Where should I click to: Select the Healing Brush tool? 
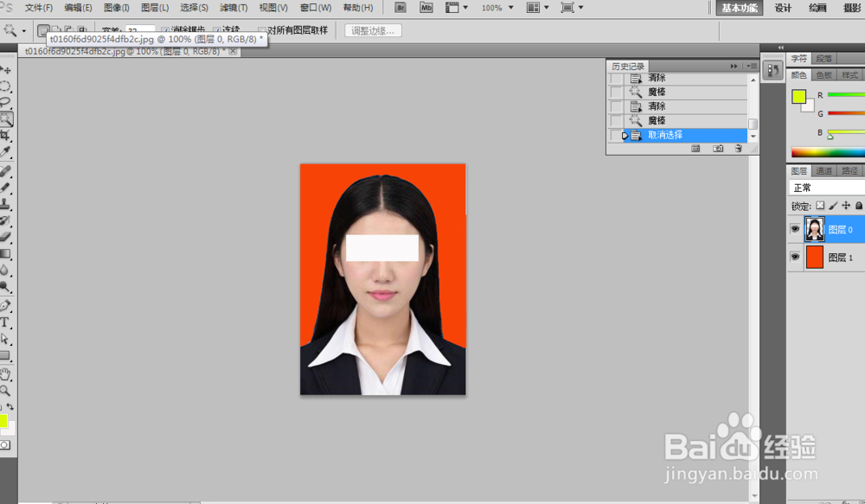coord(5,171)
